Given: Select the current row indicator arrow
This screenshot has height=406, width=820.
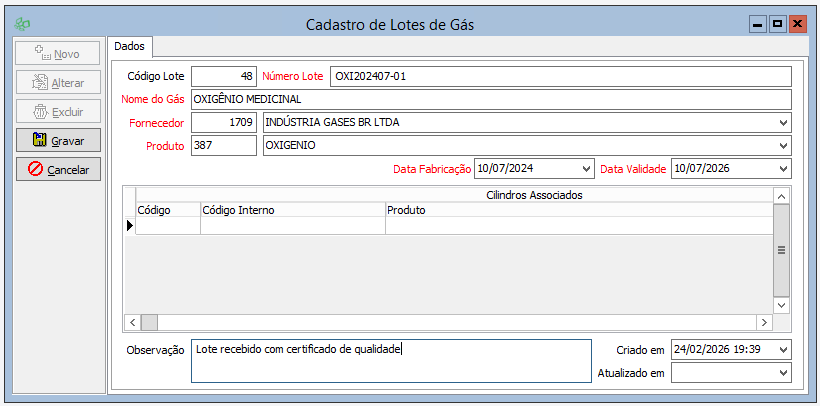Looking at the screenshot, I should [x=129, y=226].
